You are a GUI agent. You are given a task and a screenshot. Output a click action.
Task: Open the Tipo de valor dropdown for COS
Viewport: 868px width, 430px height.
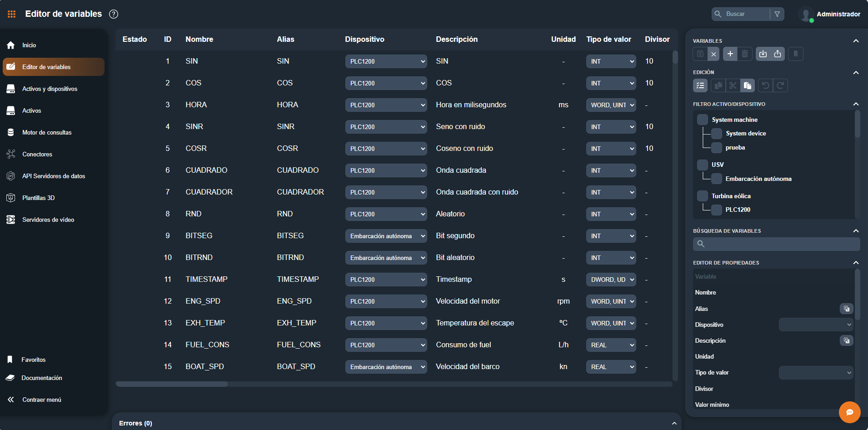pos(611,83)
